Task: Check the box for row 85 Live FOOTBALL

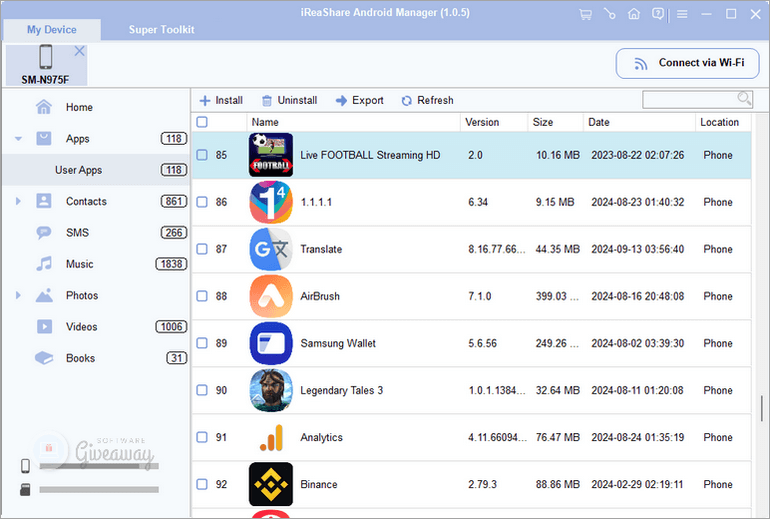Action: coord(202,155)
